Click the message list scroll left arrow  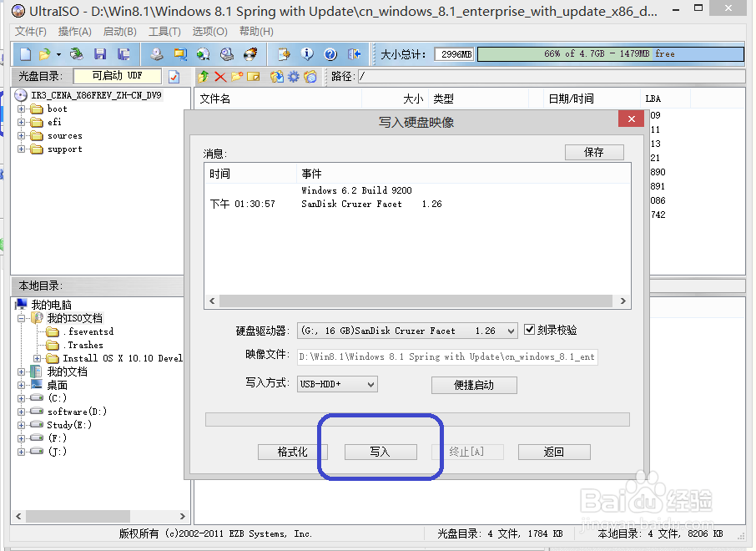coord(212,301)
